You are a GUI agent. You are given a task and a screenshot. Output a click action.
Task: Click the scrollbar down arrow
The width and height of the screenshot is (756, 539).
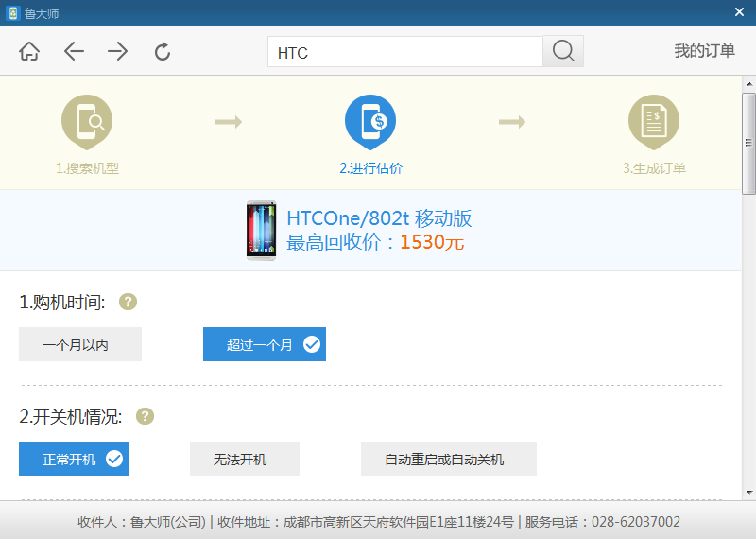748,493
